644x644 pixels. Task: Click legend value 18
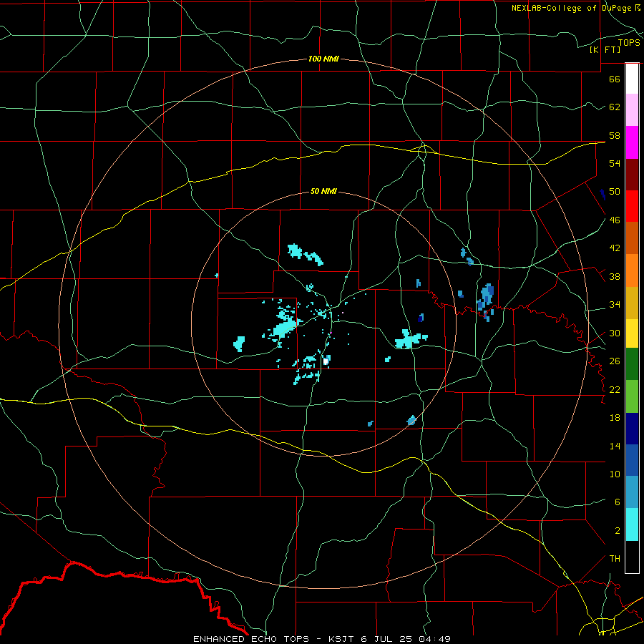point(615,418)
